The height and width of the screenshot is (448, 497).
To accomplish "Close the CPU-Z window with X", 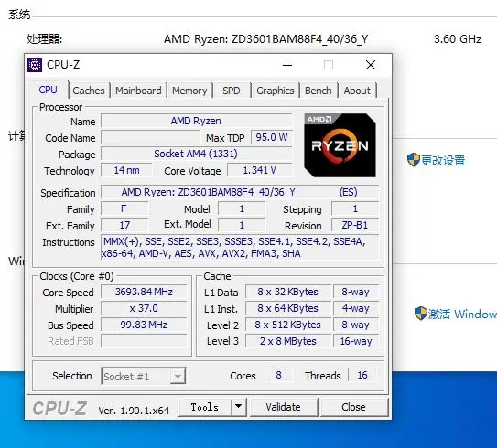I will click(x=371, y=65).
